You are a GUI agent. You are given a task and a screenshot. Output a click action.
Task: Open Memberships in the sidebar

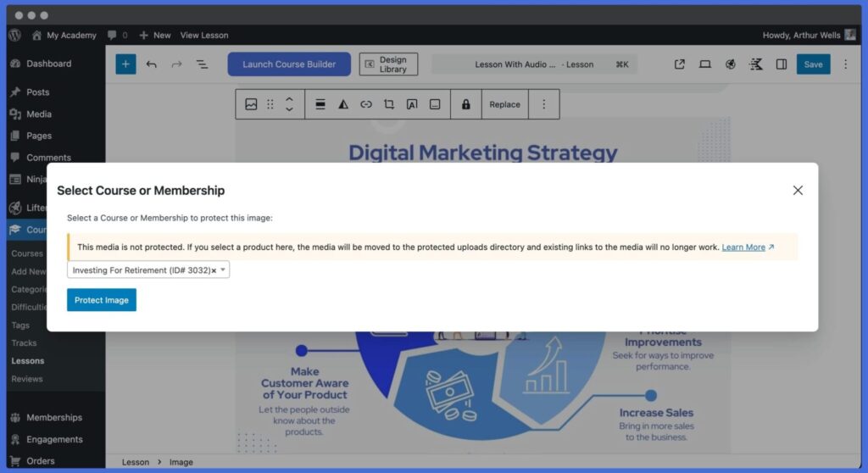pos(55,417)
